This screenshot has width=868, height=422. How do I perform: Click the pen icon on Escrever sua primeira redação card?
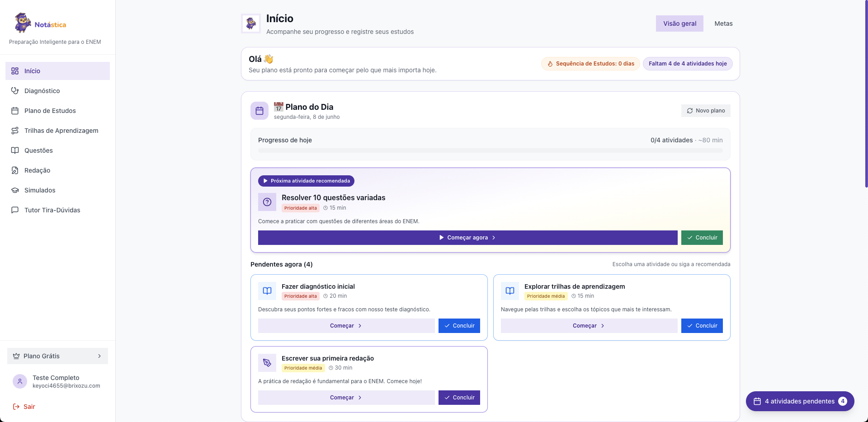click(267, 363)
